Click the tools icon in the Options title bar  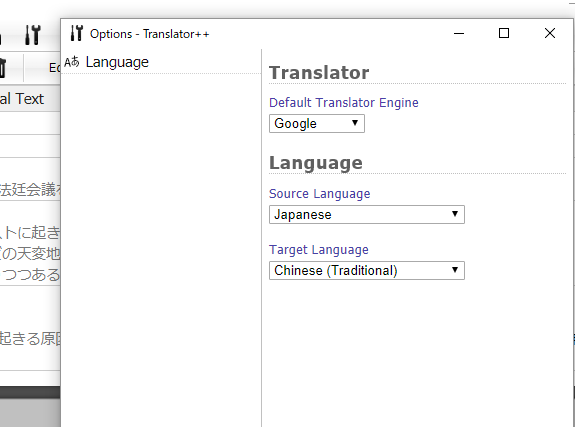pos(77,33)
